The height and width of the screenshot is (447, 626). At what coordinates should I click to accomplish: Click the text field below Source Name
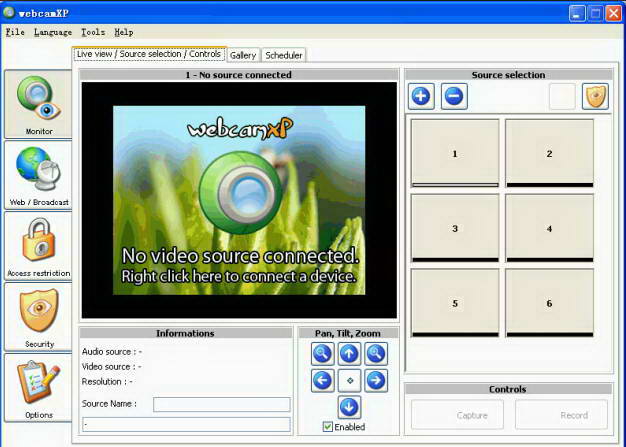186,424
